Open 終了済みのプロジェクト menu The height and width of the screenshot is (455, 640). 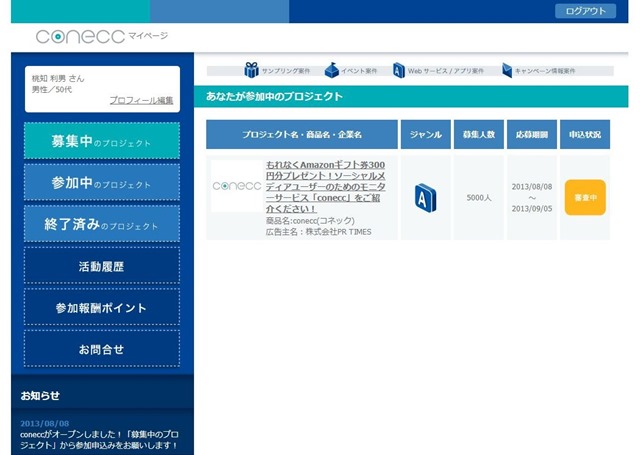(x=102, y=224)
